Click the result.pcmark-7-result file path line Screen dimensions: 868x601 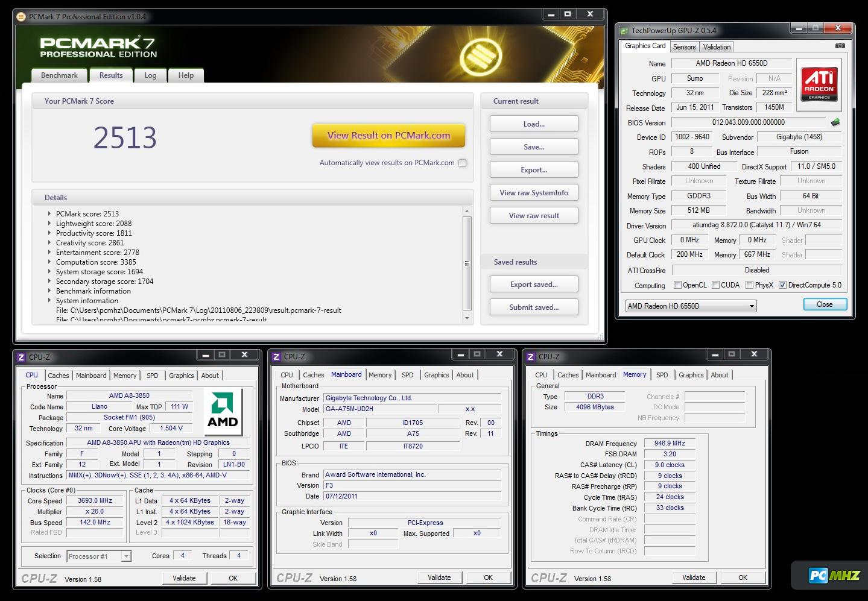[198, 310]
